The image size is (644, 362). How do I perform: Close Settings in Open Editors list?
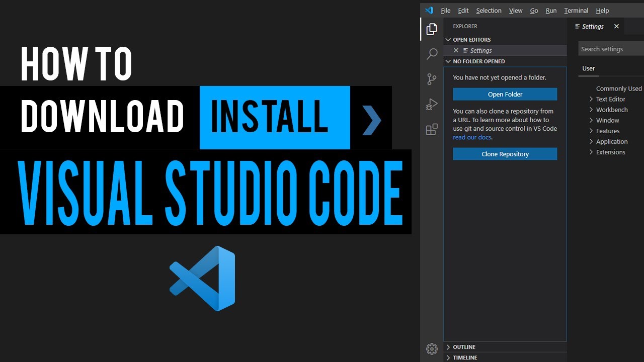456,50
